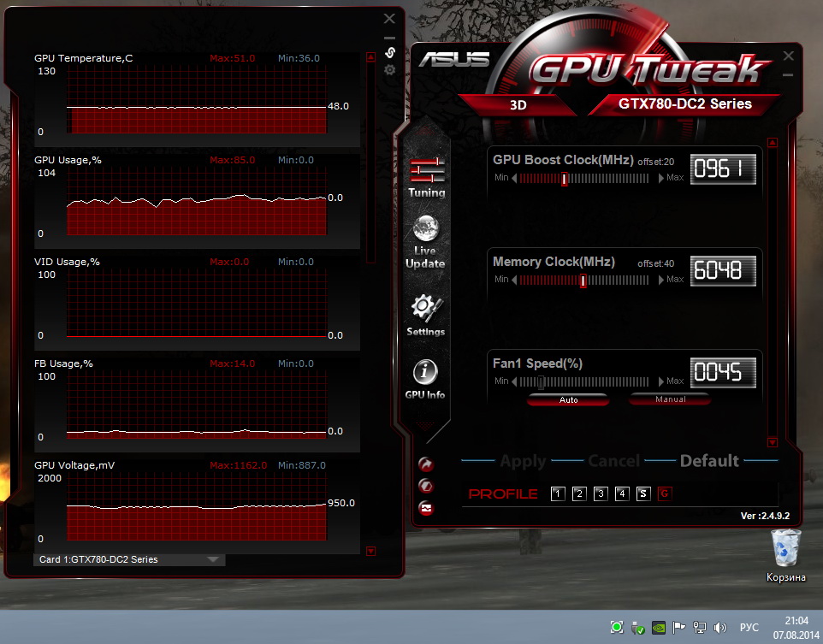Viewport: 823px width, 644px height.
Task: Select the S profile slot
Action: pos(643,493)
